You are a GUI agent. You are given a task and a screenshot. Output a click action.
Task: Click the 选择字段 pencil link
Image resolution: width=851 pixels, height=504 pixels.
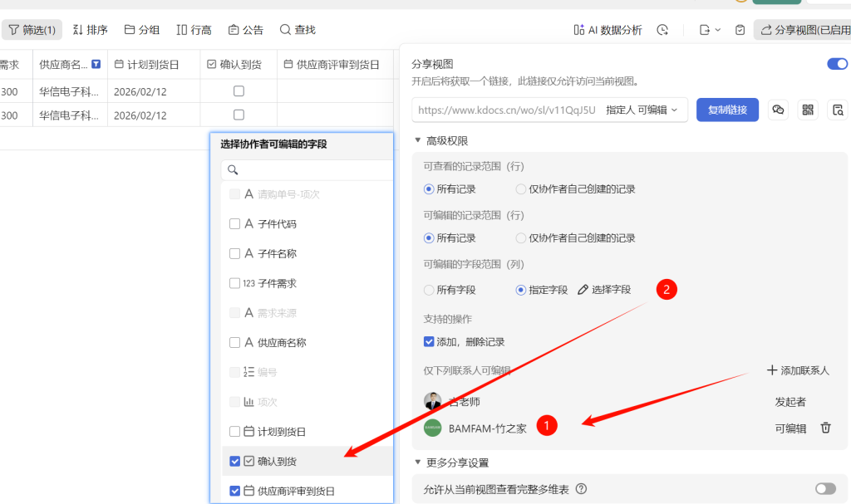click(x=604, y=290)
